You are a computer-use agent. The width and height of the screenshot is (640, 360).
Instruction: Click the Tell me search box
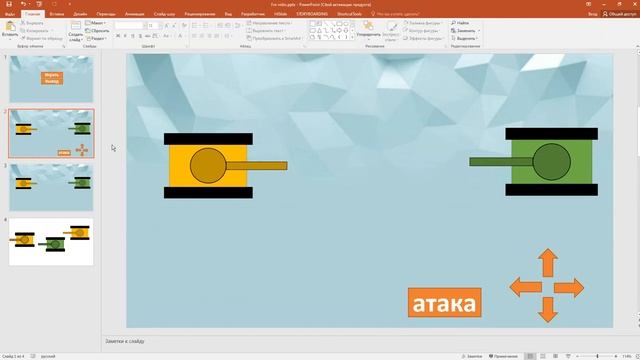394,14
